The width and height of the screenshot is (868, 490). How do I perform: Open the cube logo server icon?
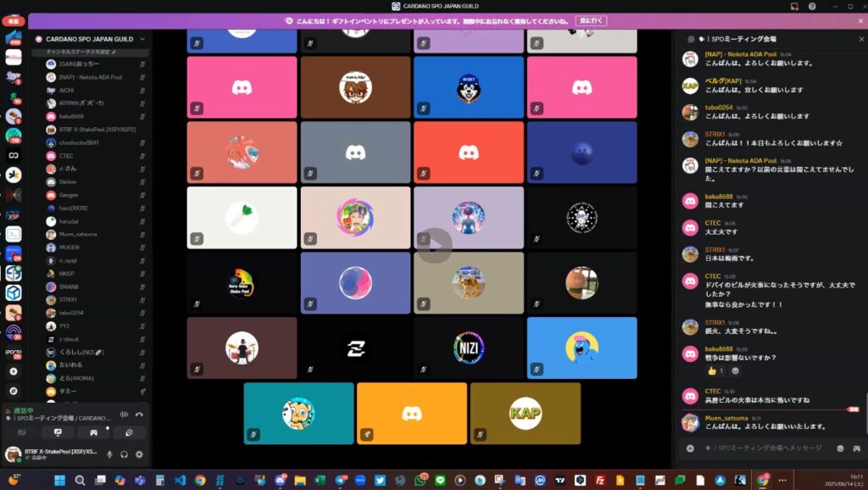coord(14,292)
